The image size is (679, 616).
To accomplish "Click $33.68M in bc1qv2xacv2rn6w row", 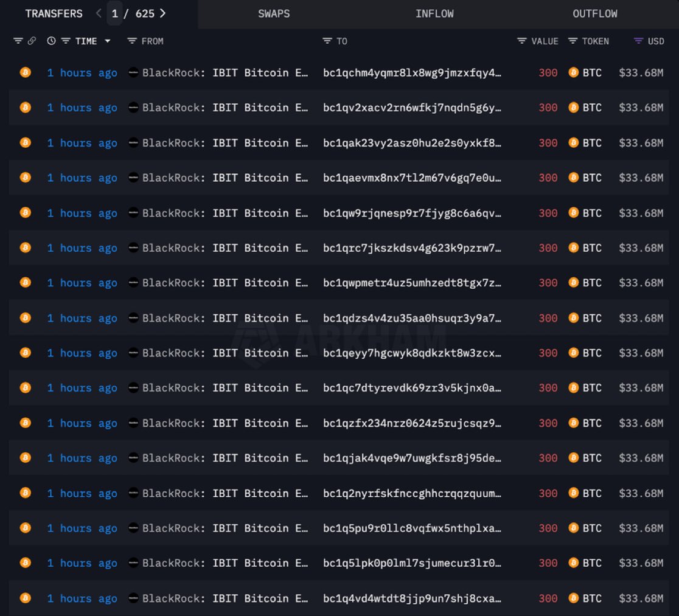I will [x=641, y=108].
